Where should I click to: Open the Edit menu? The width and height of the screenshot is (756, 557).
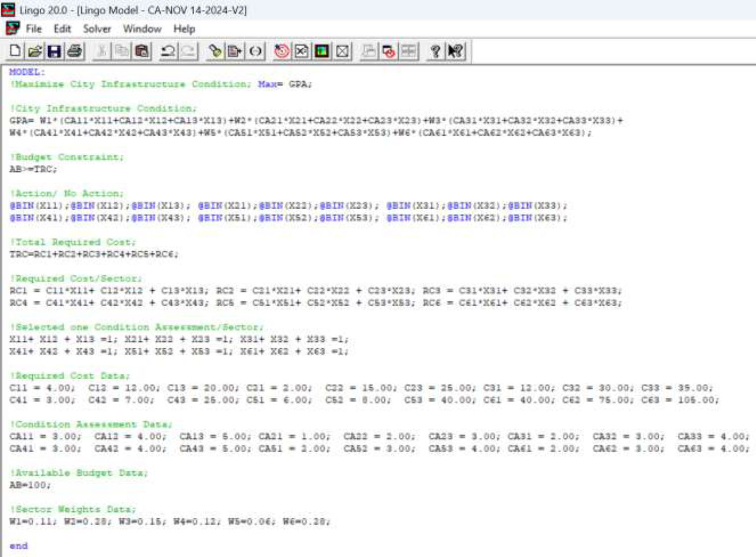click(x=62, y=29)
